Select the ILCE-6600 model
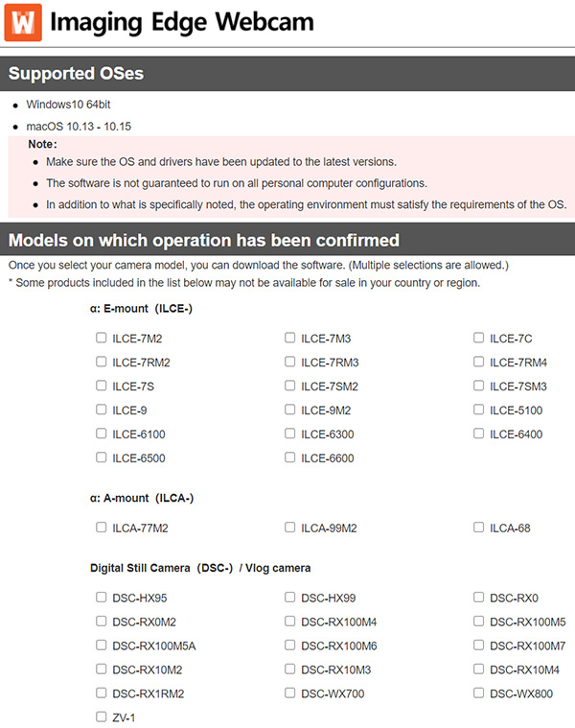575x728 pixels. [290, 458]
